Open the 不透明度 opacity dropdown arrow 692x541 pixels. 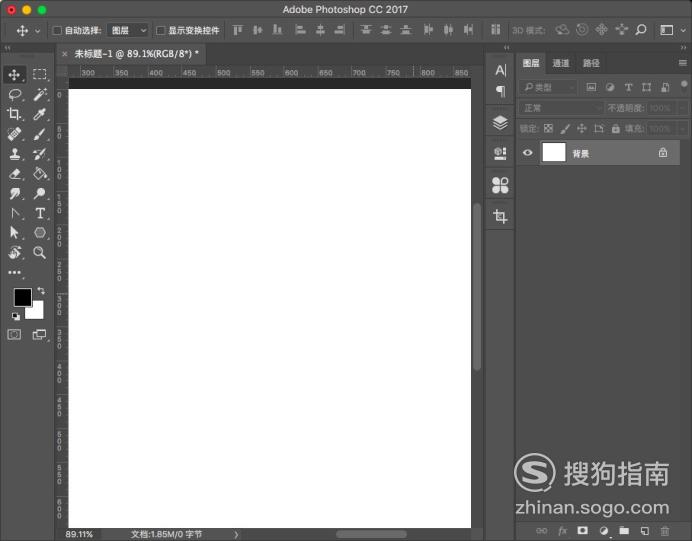(x=682, y=108)
